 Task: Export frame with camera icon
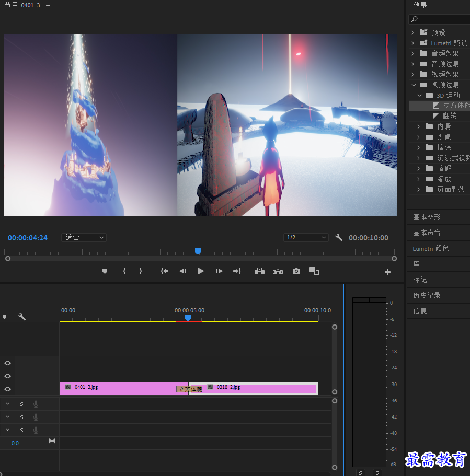296,271
